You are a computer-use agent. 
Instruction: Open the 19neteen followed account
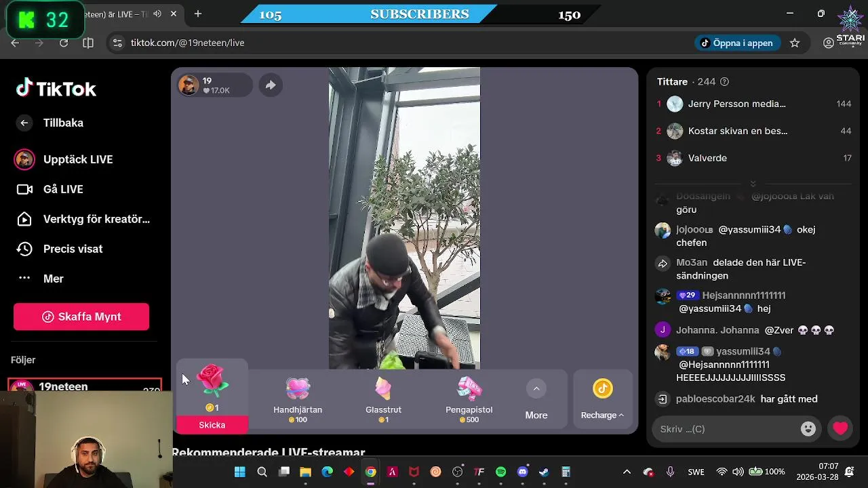click(x=85, y=387)
